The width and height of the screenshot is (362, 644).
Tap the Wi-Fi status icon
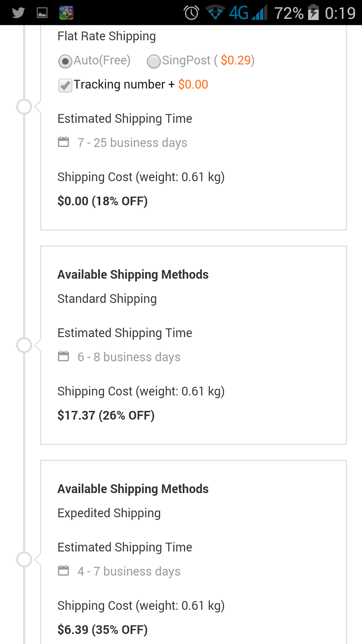tap(215, 13)
